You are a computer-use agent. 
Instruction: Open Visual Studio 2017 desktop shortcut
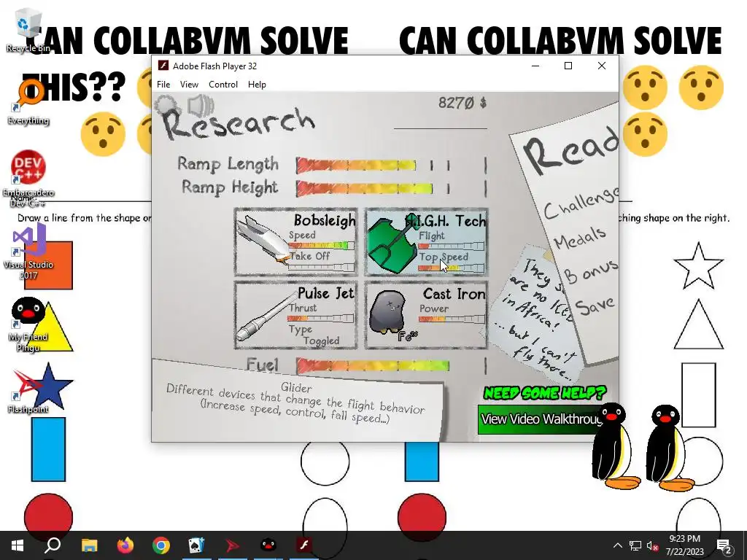(x=28, y=252)
